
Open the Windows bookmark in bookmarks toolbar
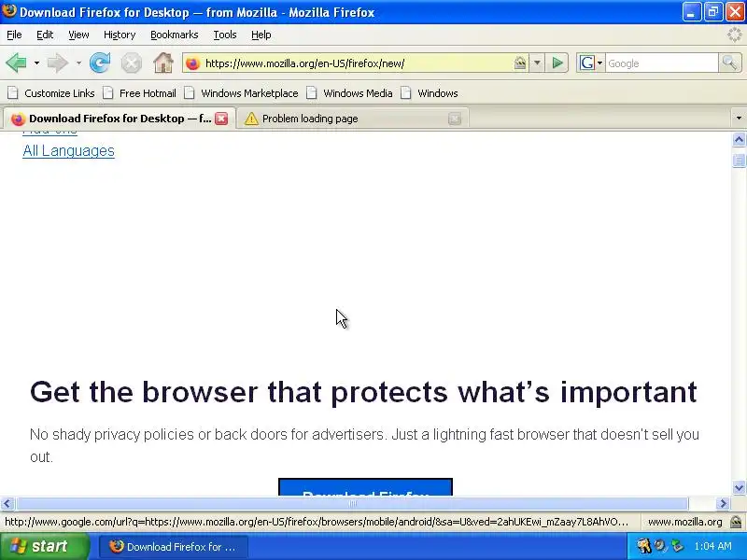(x=430, y=93)
